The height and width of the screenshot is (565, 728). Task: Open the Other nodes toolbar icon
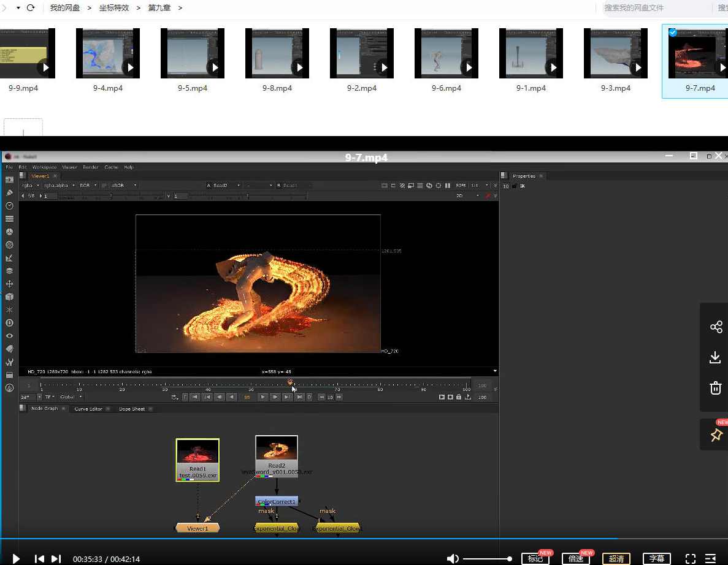coord(9,375)
